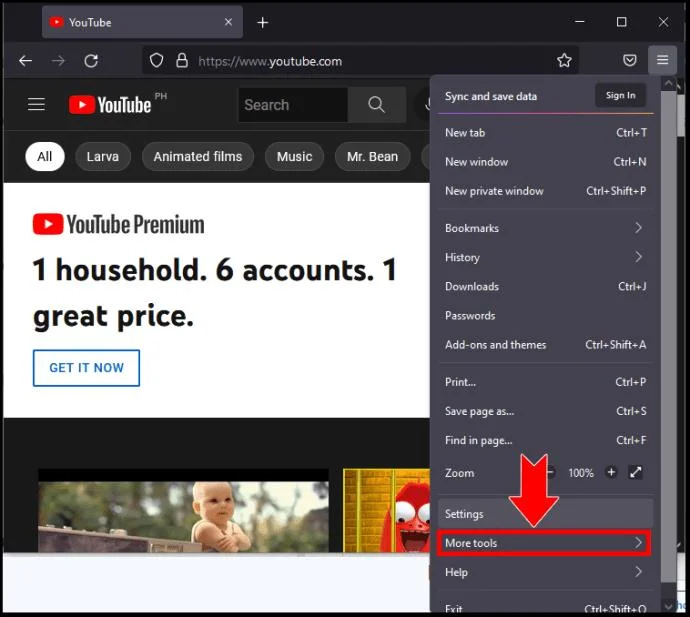690x617 pixels.
Task: Reset zoom by clicking 100%
Action: click(580, 473)
